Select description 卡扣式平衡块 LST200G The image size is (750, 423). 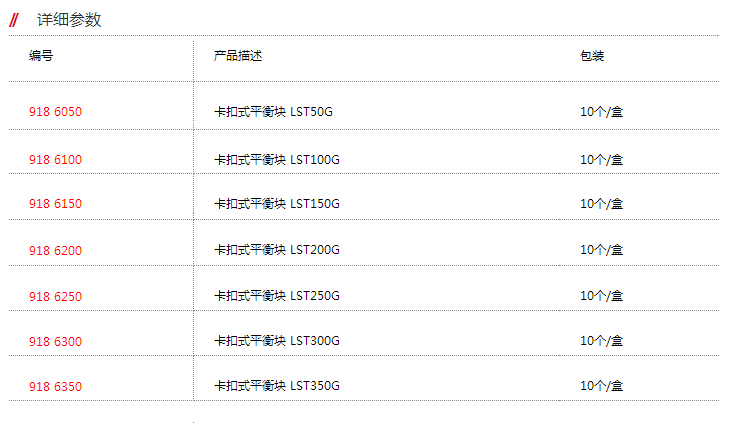277,250
